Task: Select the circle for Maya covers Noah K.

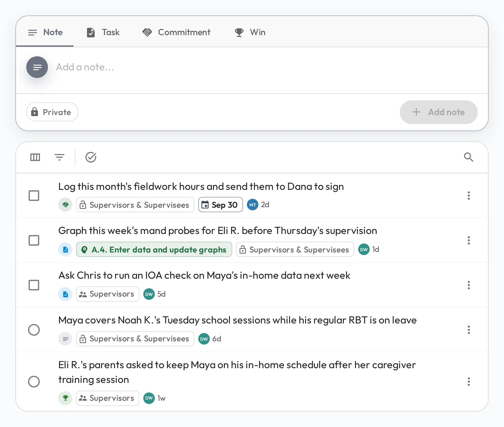Action: point(34,330)
